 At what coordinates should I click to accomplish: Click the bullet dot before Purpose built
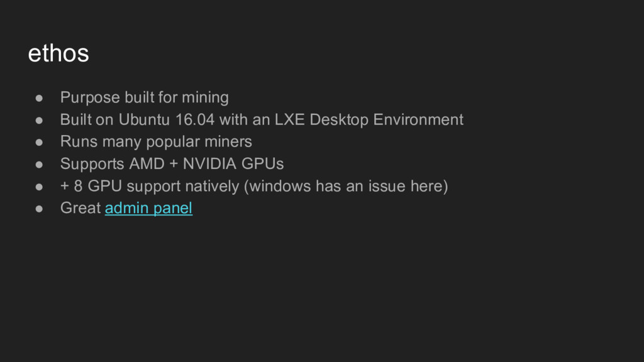point(39,98)
